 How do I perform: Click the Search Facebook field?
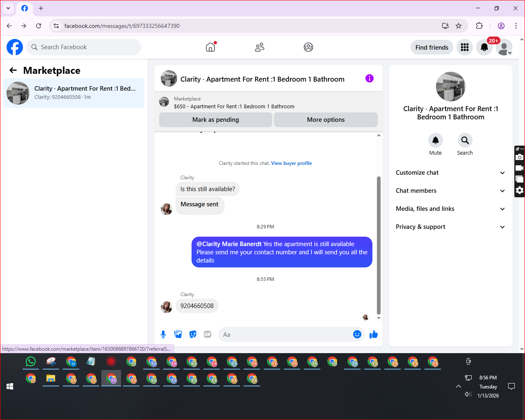84,47
